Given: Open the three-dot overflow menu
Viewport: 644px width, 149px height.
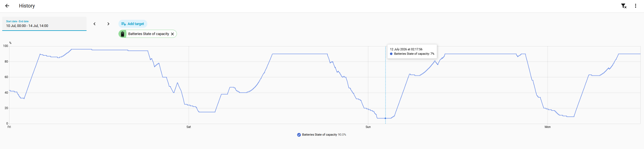Looking at the screenshot, I should click(x=635, y=6).
